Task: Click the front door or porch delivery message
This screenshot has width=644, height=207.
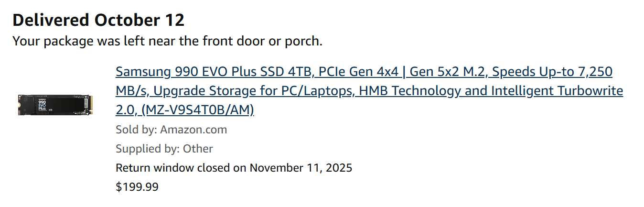Action: (x=167, y=41)
